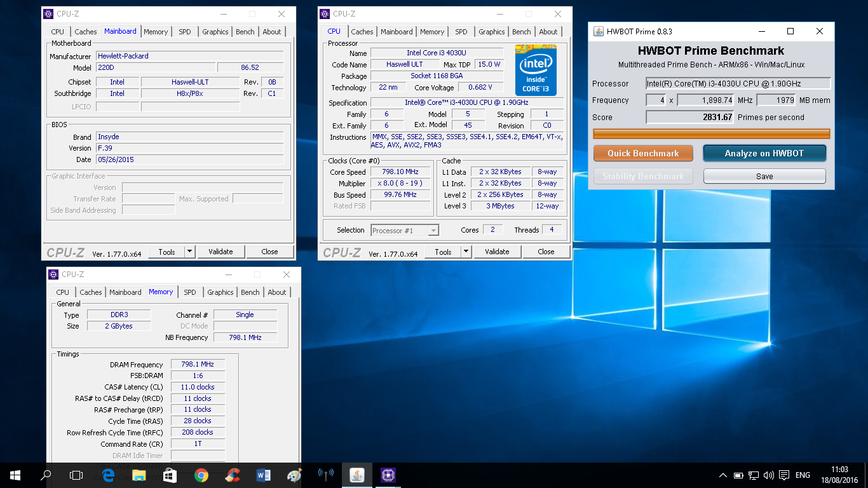The image size is (868, 488).
Task: Click Quick Benchmark in HWBOT Prime
Action: tap(643, 153)
